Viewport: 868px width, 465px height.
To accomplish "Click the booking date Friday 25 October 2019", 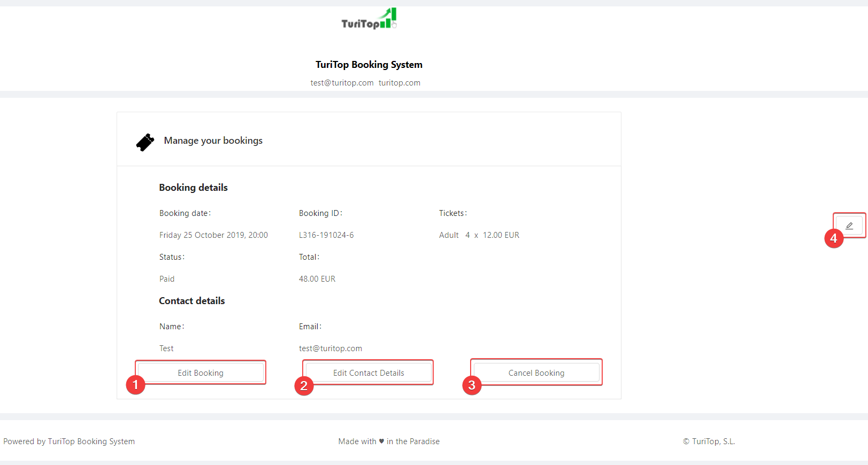I will pyautogui.click(x=213, y=235).
